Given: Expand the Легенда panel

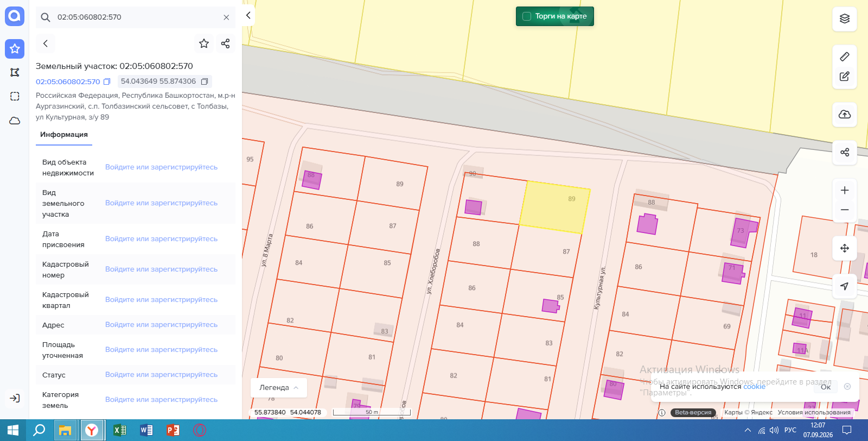Looking at the screenshot, I should tap(279, 388).
